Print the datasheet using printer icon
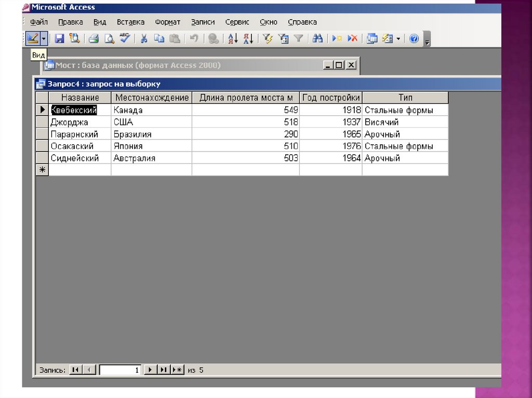Viewport: 532px width, 398px height. (x=94, y=38)
